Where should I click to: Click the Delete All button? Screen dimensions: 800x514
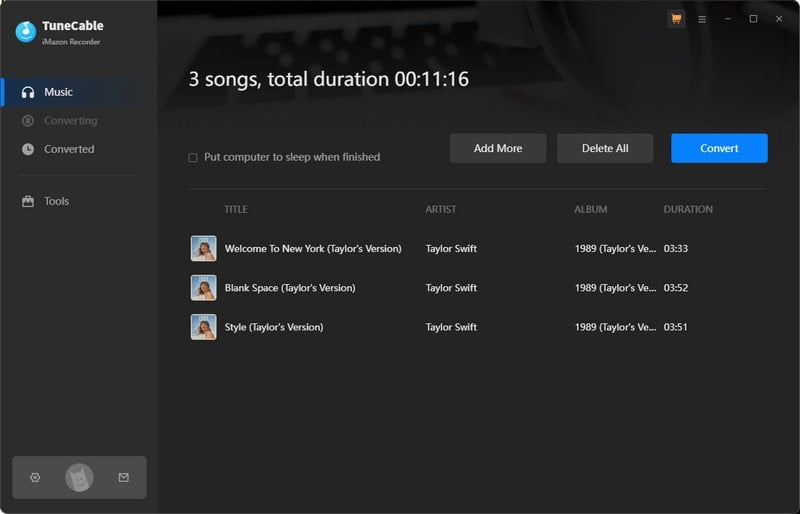605,149
